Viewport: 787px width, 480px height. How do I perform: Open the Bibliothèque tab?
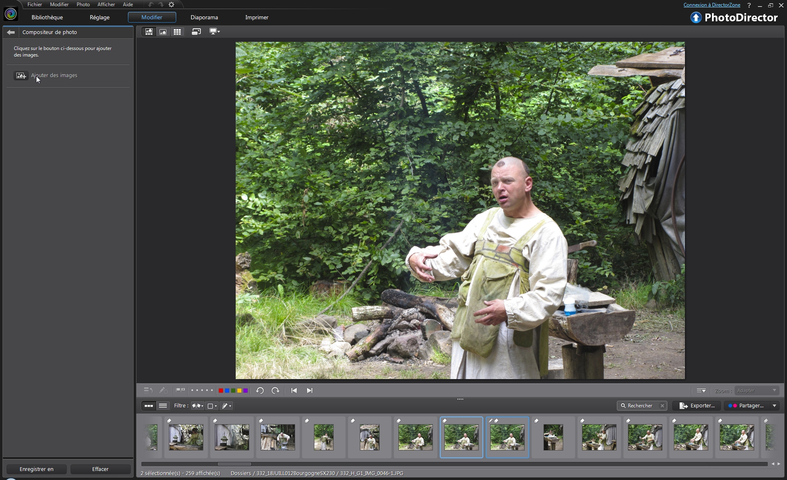click(x=47, y=17)
